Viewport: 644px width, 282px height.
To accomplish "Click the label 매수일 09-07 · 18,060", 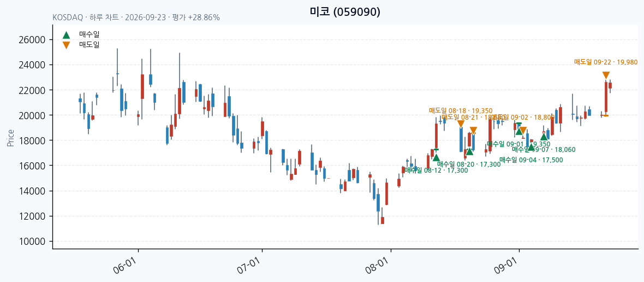I will [x=544, y=150].
